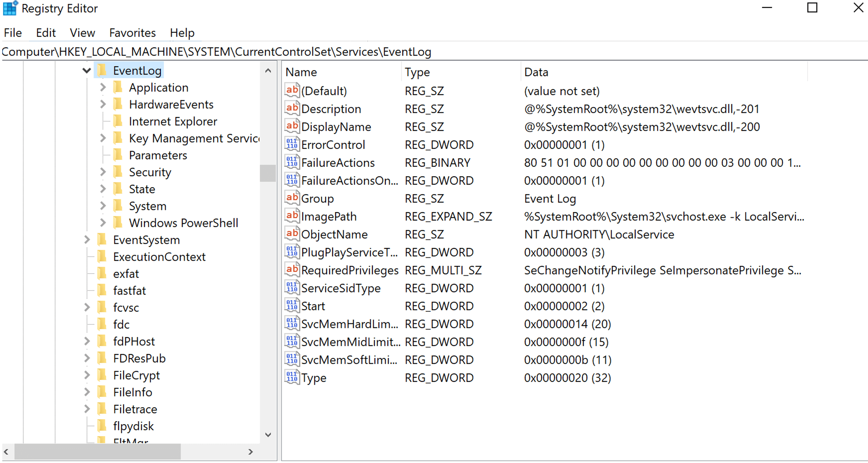Viewport: 868px width, 463px height.
Task: Click the exfat folder icon
Action: point(102,274)
